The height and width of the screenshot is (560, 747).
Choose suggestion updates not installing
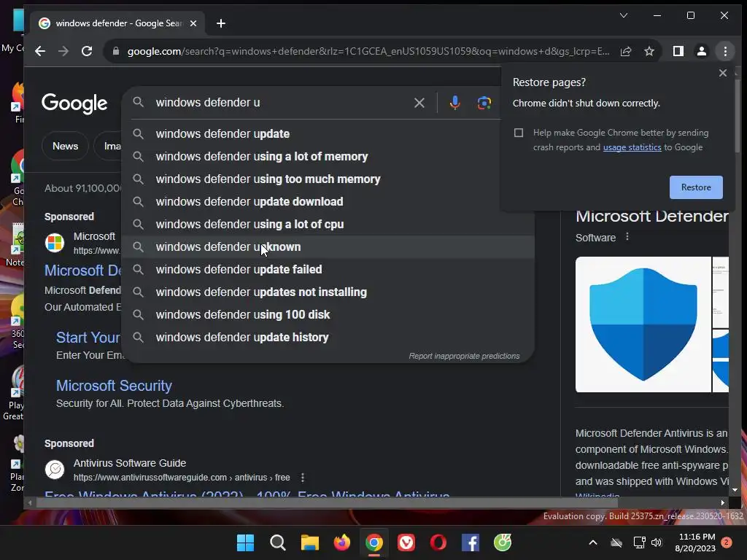(328, 292)
